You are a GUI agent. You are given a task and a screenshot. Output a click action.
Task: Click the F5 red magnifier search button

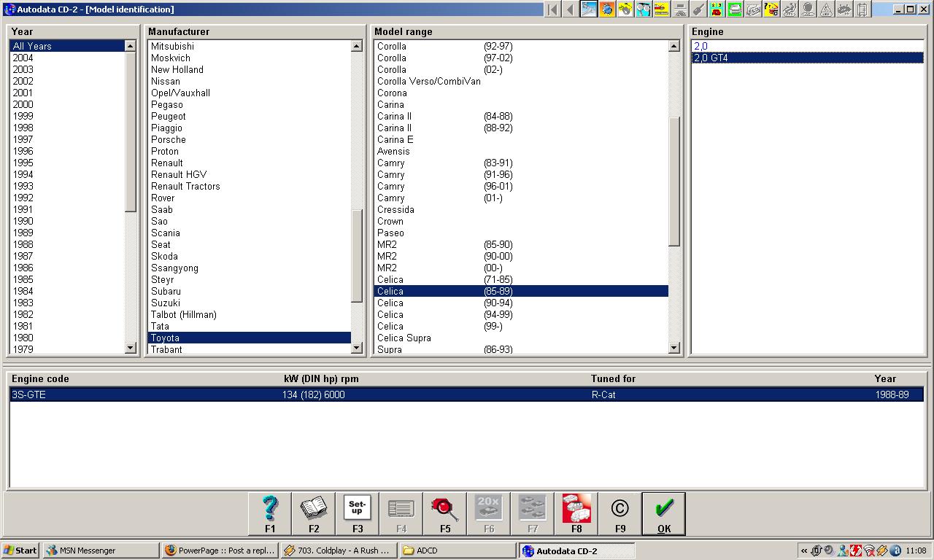pos(445,514)
